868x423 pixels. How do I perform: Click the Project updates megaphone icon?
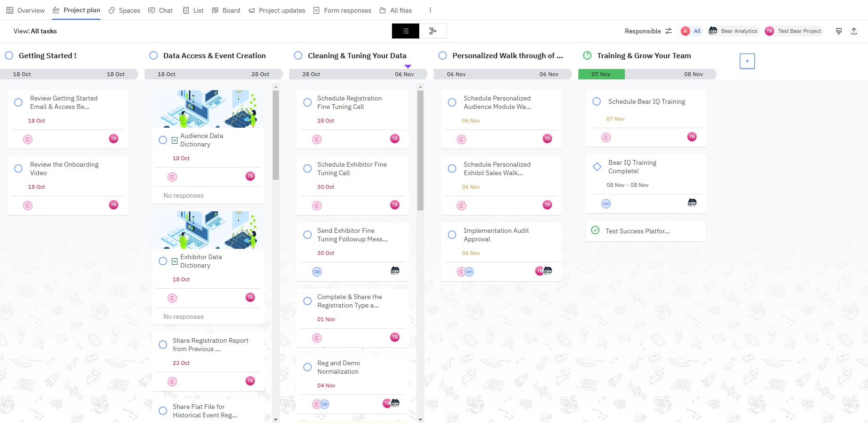(x=251, y=10)
